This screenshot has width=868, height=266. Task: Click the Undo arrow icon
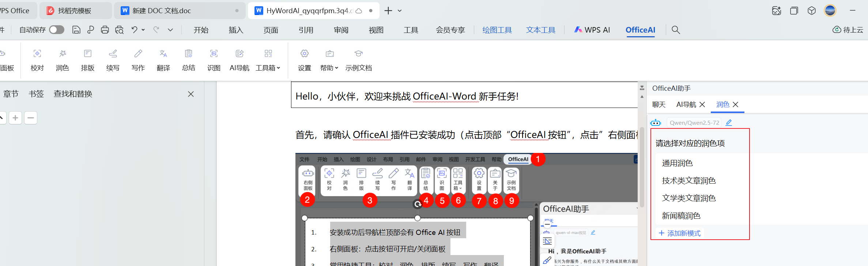coord(135,30)
